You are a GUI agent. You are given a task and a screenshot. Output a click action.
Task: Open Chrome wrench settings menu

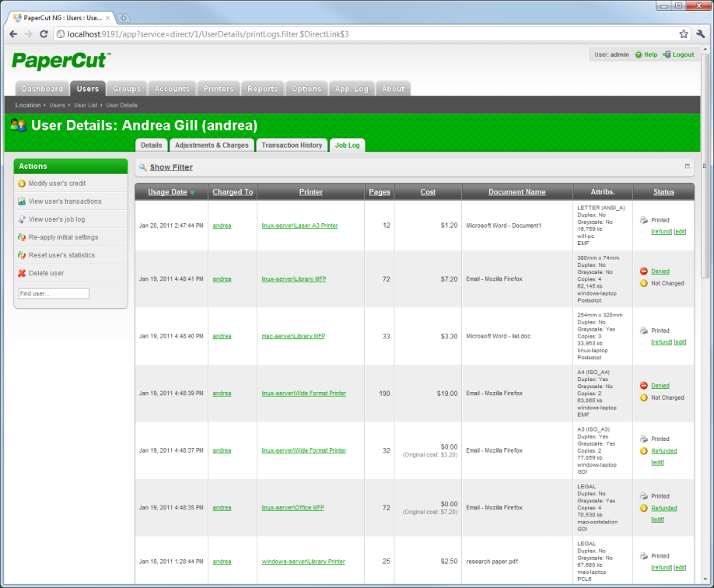pos(700,34)
